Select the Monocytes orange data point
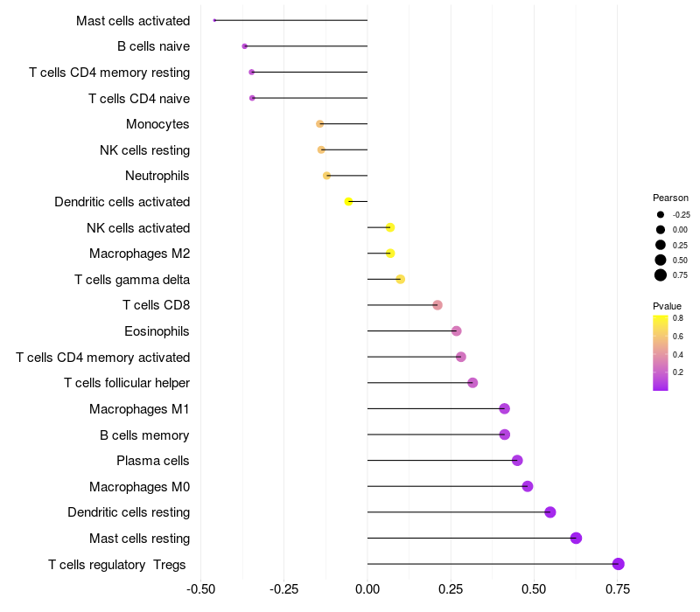This screenshot has width=700, height=612. [319, 123]
